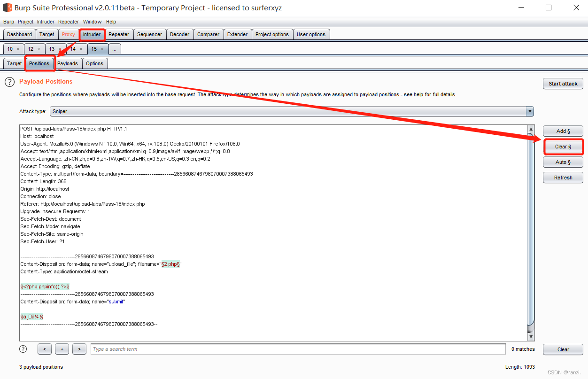Image resolution: width=588 pixels, height=379 pixels.
Task: Click Auto § button
Action: point(563,162)
